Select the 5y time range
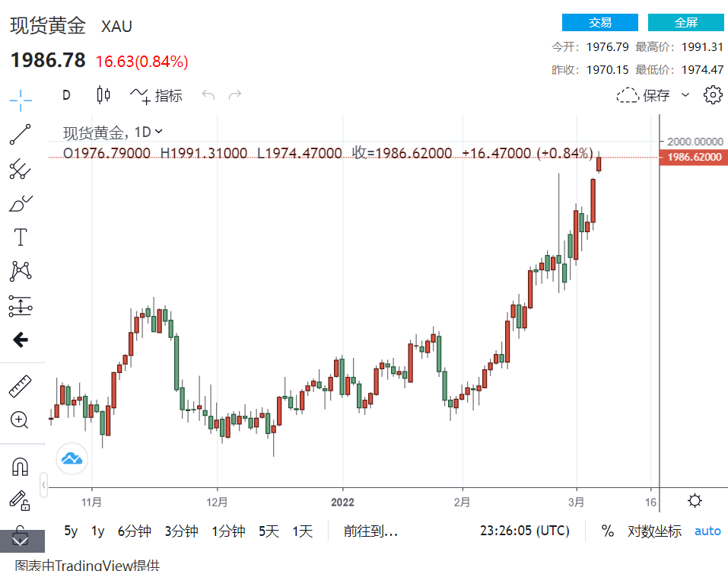 [71, 531]
